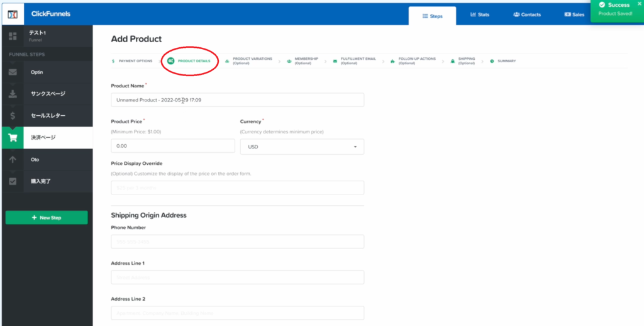
Task: Select the セールスレター dollar icon
Action: click(13, 116)
